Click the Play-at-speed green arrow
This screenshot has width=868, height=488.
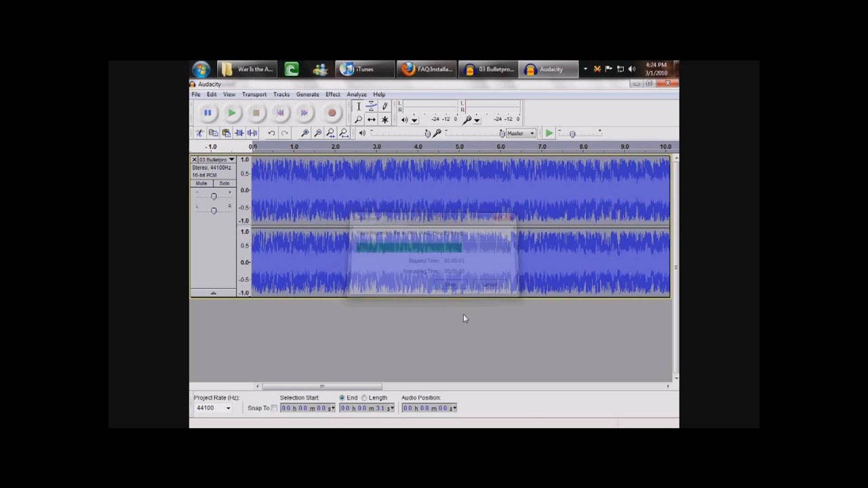tap(549, 134)
